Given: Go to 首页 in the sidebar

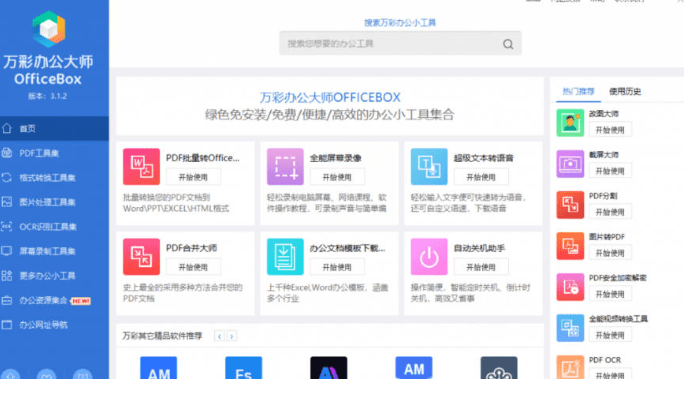Looking at the screenshot, I should click(54, 128).
